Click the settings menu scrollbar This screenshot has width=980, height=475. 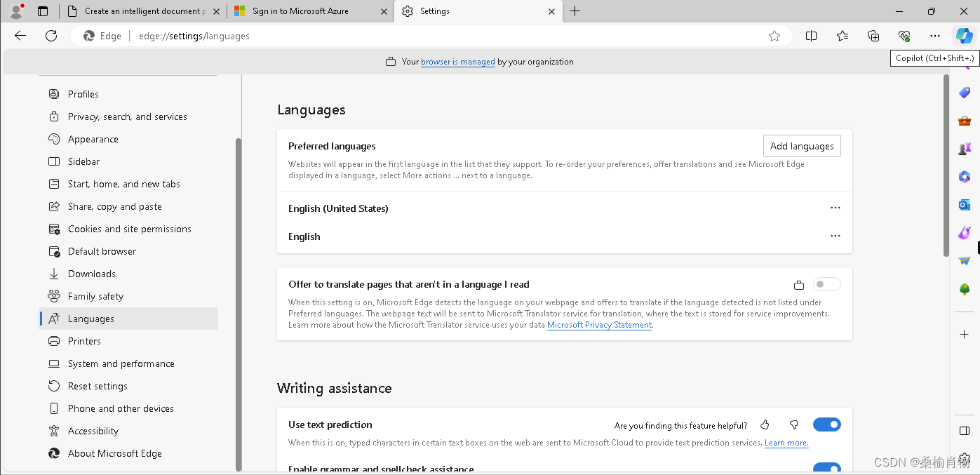(239, 304)
